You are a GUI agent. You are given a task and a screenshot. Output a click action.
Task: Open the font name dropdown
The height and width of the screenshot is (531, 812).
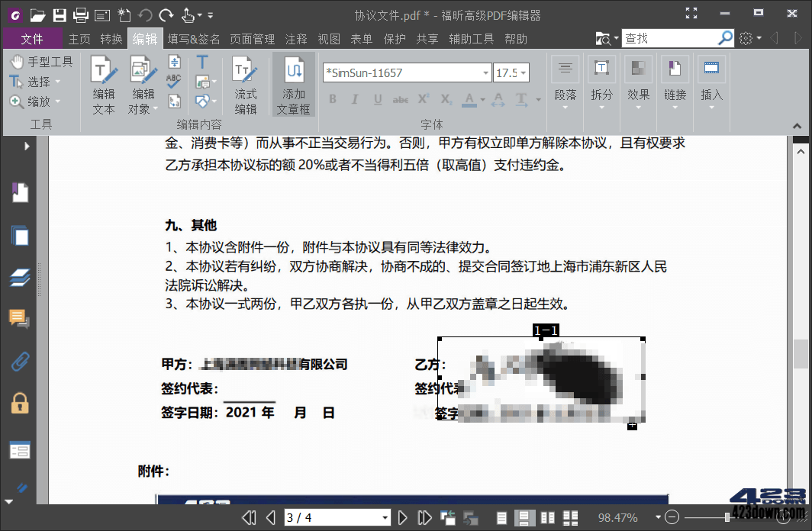(x=487, y=72)
